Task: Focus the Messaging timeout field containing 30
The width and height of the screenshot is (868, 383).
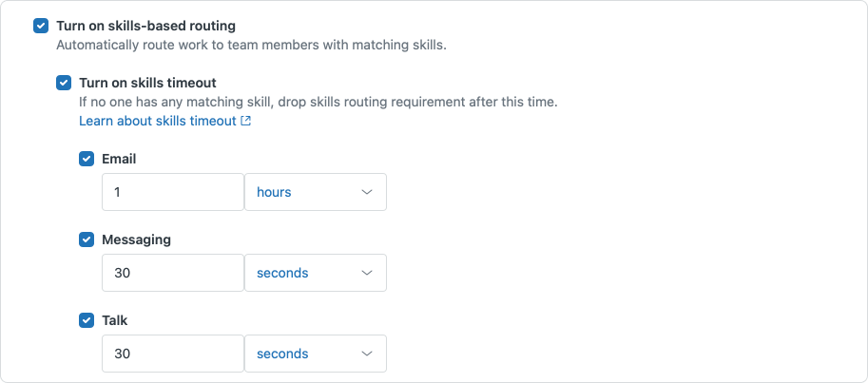Action: click(x=172, y=273)
